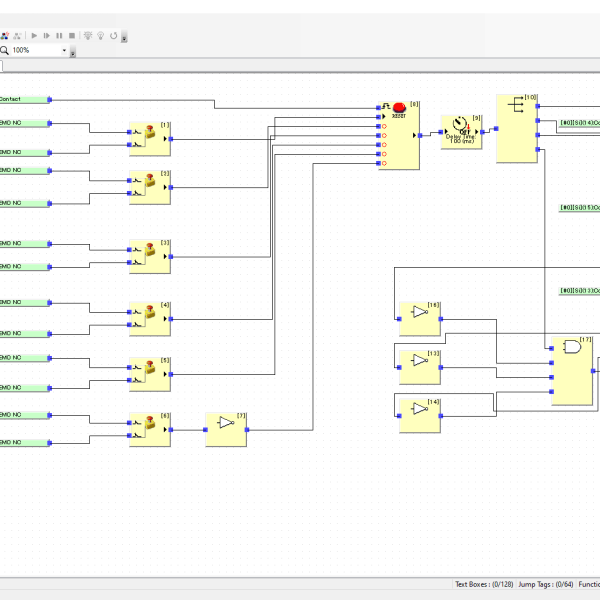Screen dimensions: 600x600
Task: Click the EMO NC tag wired to block [3] lower input
Action: (x=25, y=267)
